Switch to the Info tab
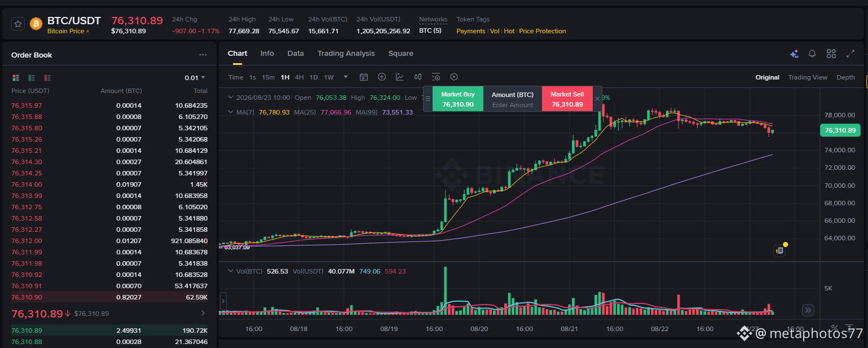This screenshot has width=868, height=348. click(x=267, y=54)
